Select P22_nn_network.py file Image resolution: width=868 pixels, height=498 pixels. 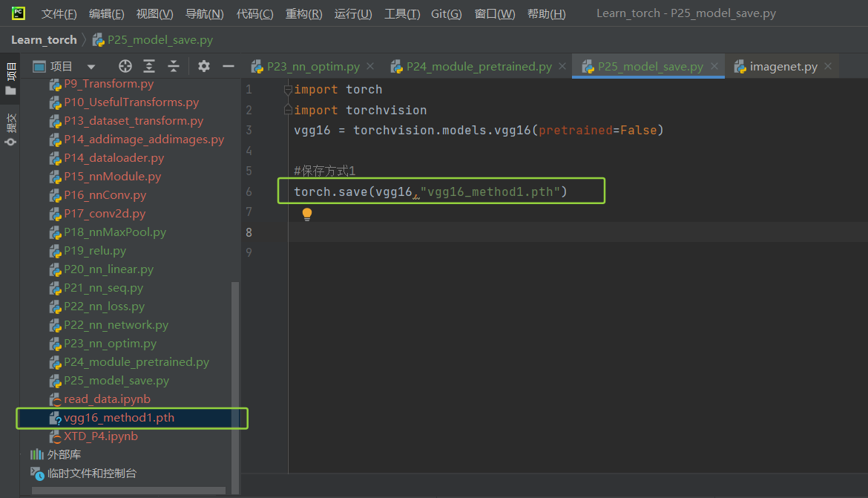coord(116,325)
